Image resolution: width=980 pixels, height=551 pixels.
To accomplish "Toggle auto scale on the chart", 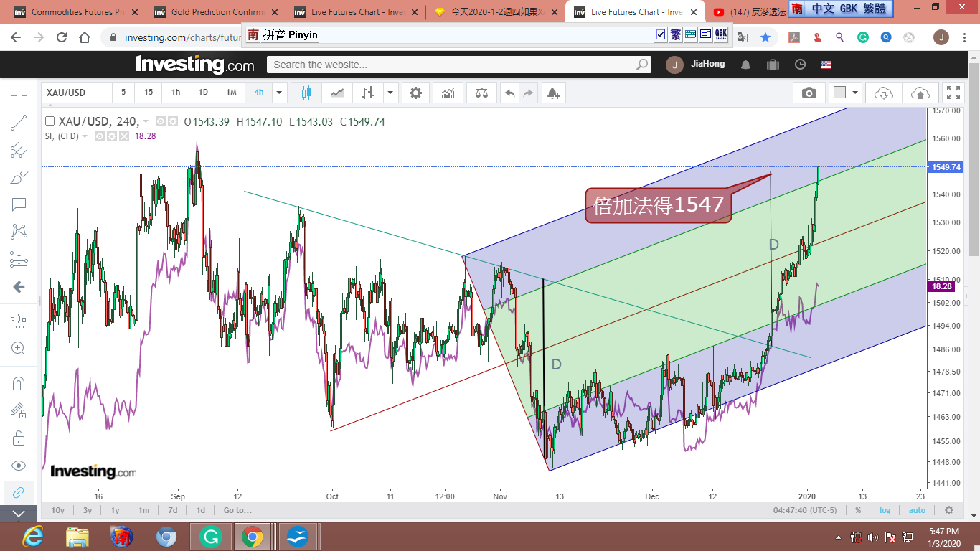I will click(917, 510).
